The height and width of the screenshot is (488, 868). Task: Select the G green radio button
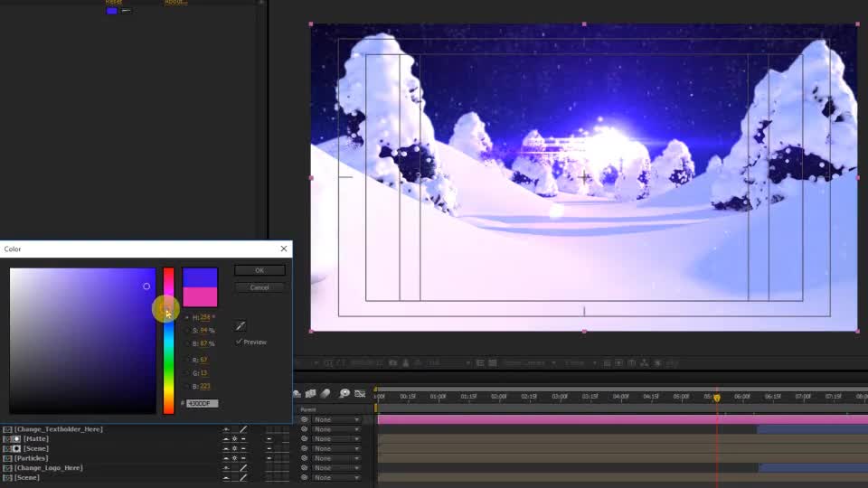click(x=186, y=373)
